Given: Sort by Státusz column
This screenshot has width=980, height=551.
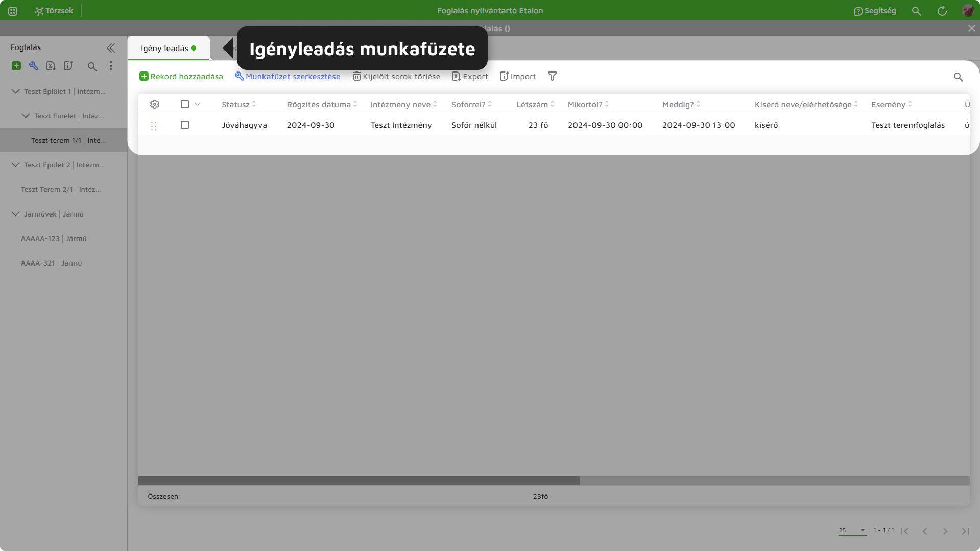Looking at the screenshot, I should coord(239,105).
